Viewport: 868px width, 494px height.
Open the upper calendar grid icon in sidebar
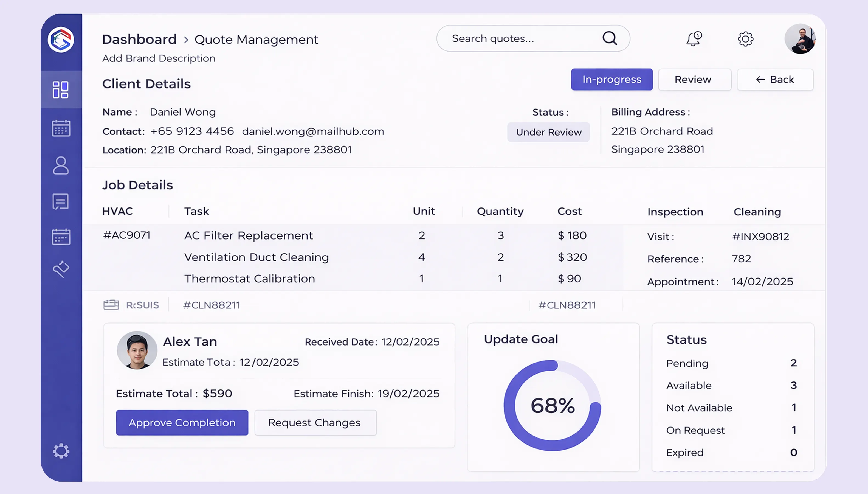pyautogui.click(x=61, y=128)
